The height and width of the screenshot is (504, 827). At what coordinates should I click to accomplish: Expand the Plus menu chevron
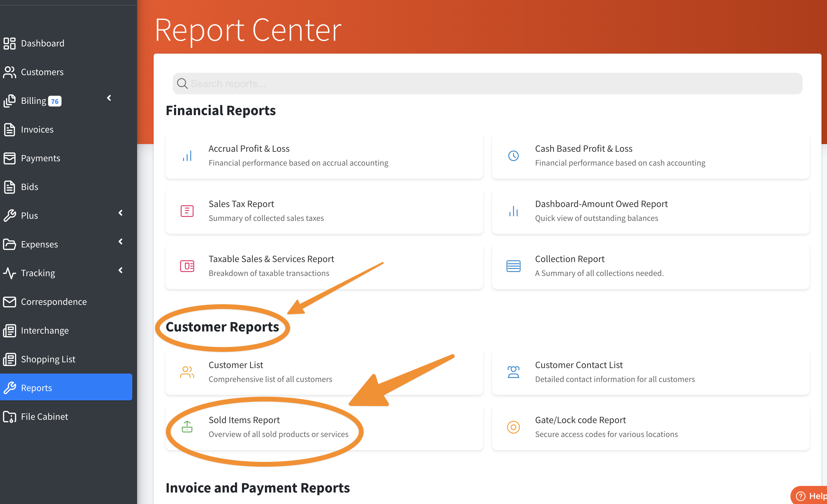pos(121,213)
